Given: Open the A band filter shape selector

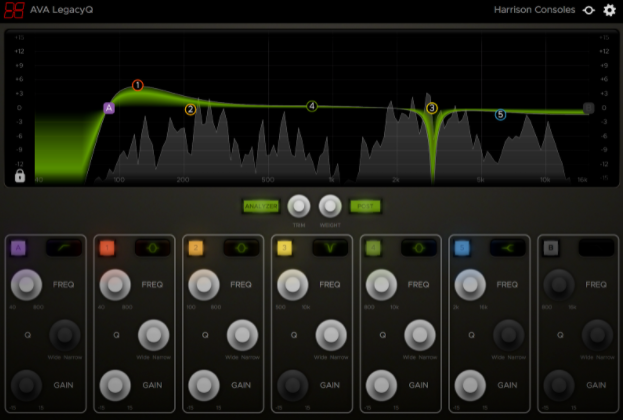Looking at the screenshot, I should [63, 248].
